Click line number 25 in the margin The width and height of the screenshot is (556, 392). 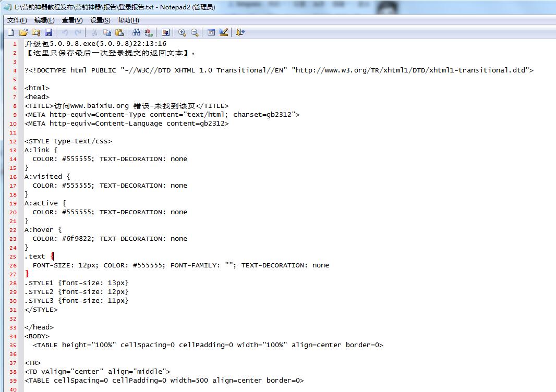click(x=13, y=256)
